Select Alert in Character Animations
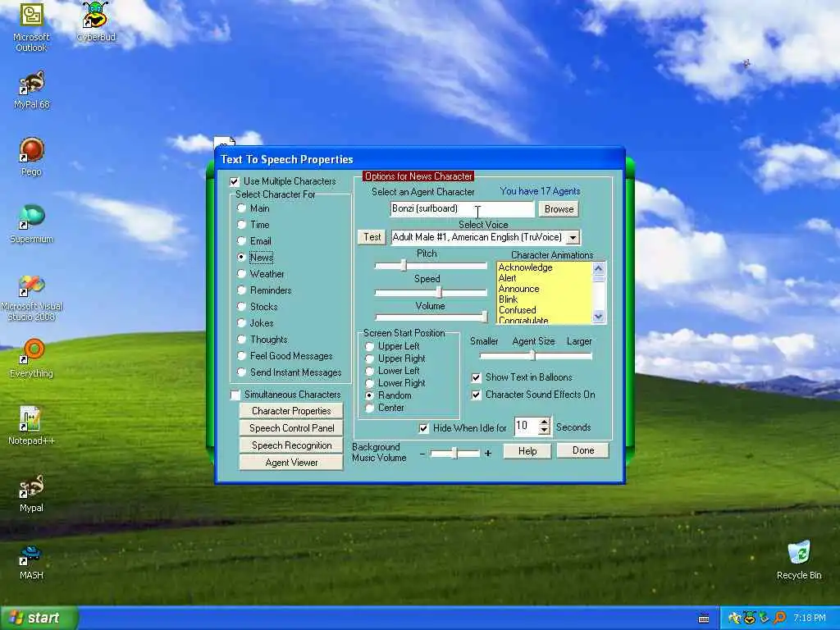Screen dimensions: 840x630 click(507, 278)
